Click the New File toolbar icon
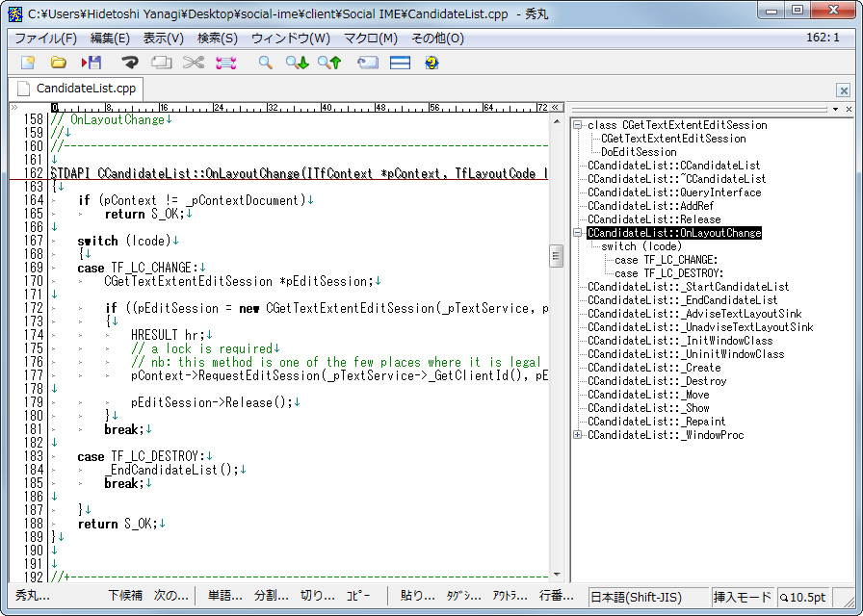 coord(28,63)
